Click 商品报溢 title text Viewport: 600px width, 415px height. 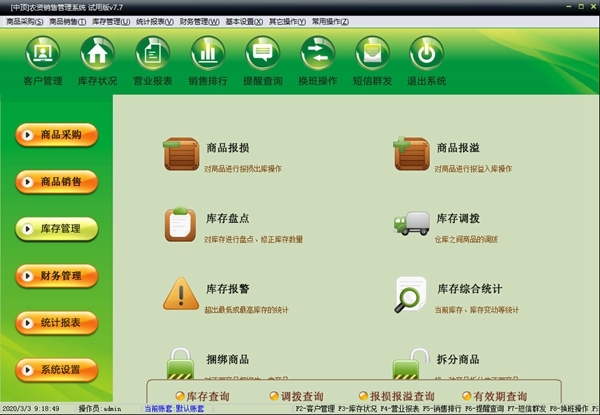pos(458,148)
